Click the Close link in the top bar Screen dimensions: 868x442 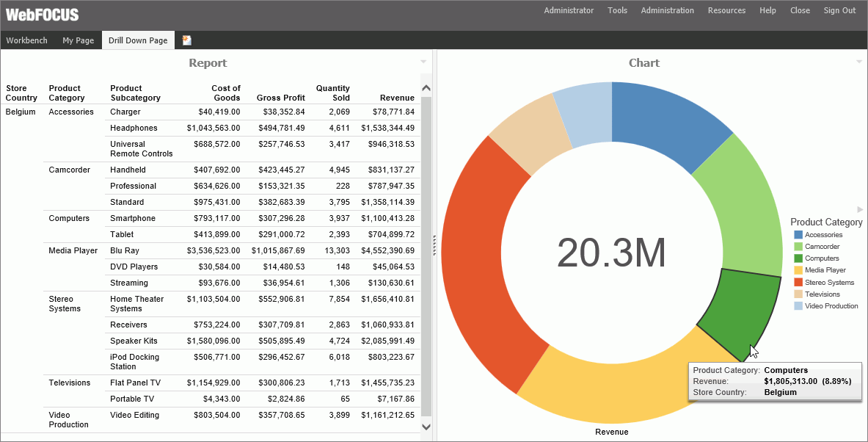800,10
